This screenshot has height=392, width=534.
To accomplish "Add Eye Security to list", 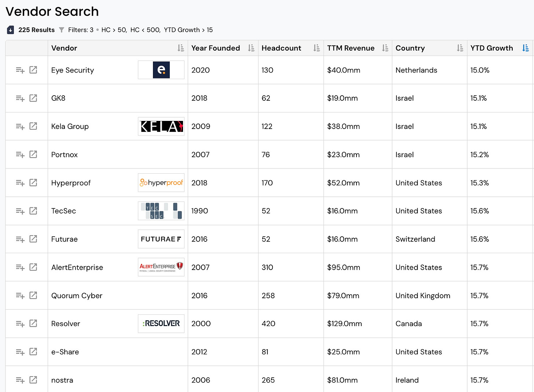I will click(20, 70).
